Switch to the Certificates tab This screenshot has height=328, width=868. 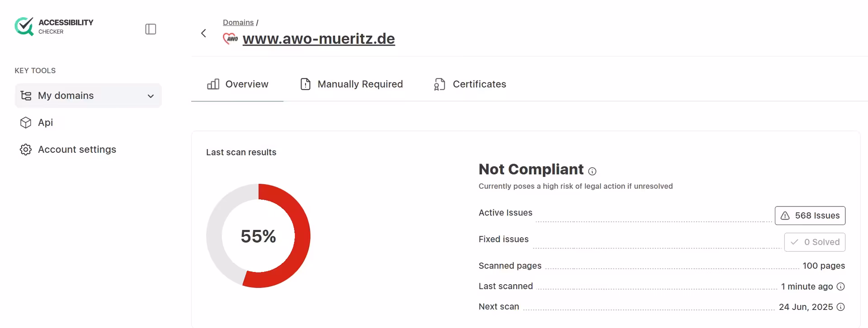[470, 84]
